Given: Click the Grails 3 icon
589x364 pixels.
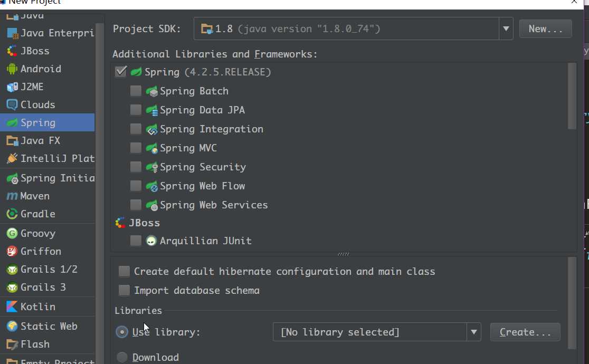Looking at the screenshot, I should [x=12, y=288].
